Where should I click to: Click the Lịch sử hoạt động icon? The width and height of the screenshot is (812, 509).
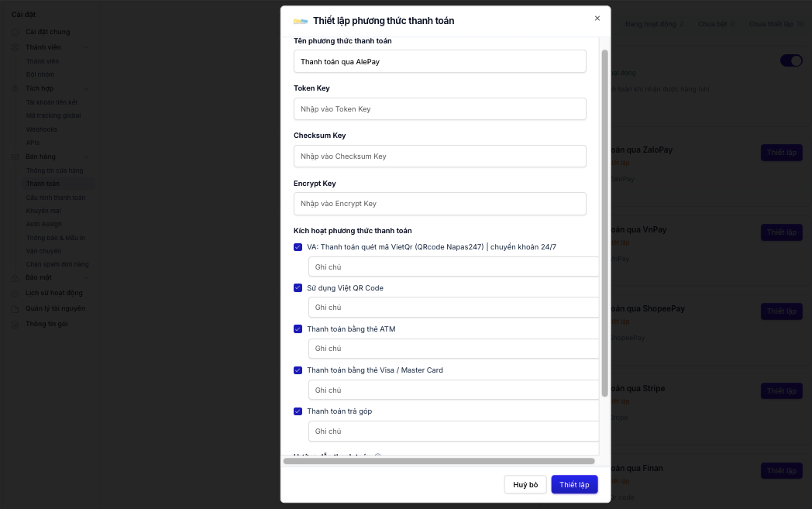pyautogui.click(x=15, y=294)
